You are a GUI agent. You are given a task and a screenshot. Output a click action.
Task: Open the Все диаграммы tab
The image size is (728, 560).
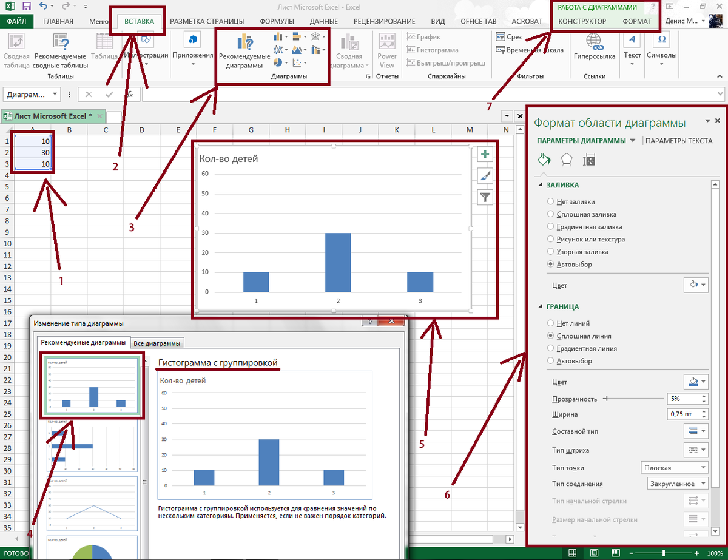(157, 343)
